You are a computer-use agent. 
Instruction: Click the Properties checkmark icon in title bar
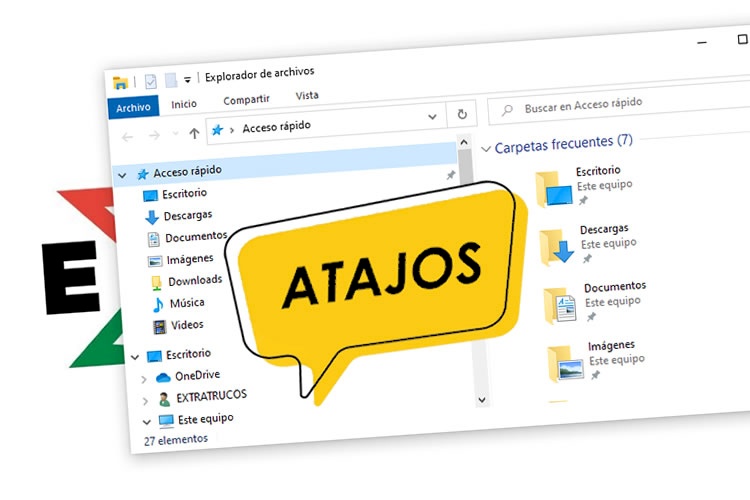tap(150, 82)
